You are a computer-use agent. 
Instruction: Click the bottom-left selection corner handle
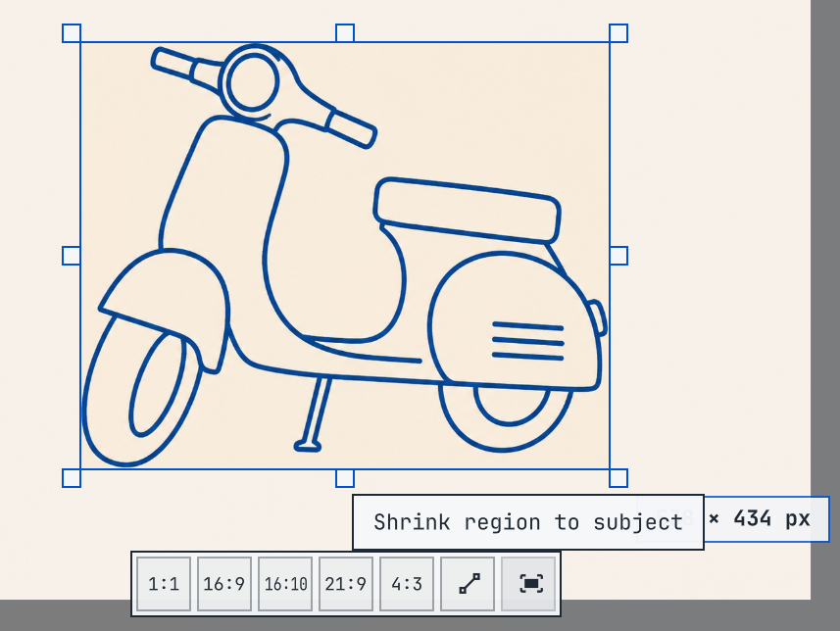point(72,478)
